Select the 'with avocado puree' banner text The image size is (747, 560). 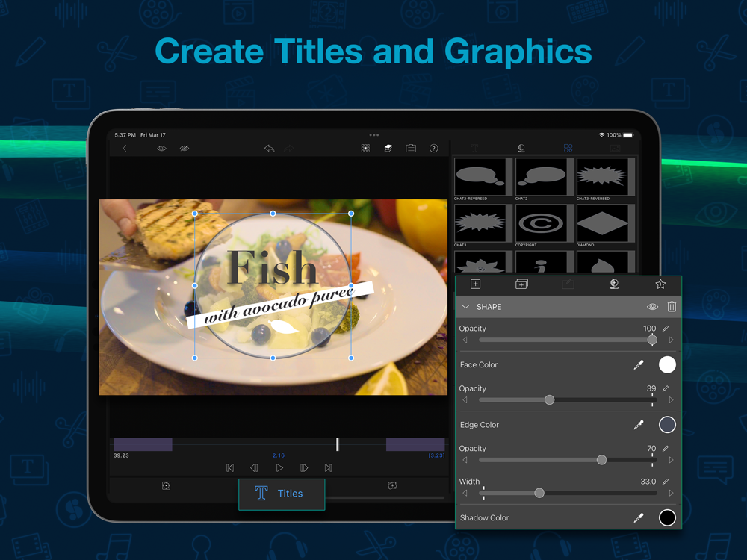[x=279, y=305]
